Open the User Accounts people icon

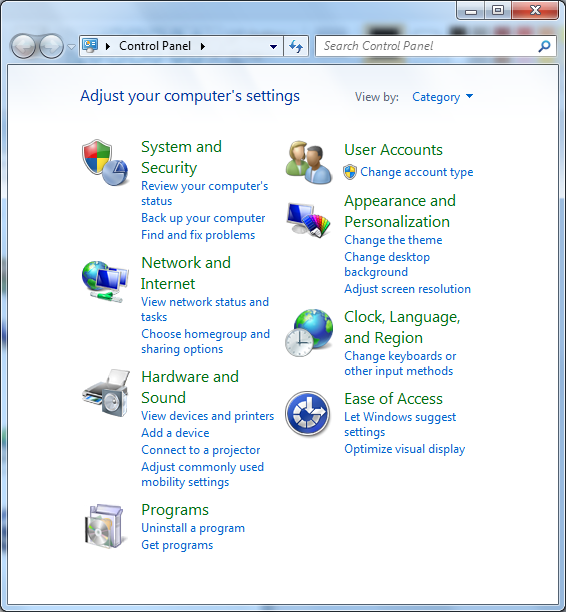309,162
